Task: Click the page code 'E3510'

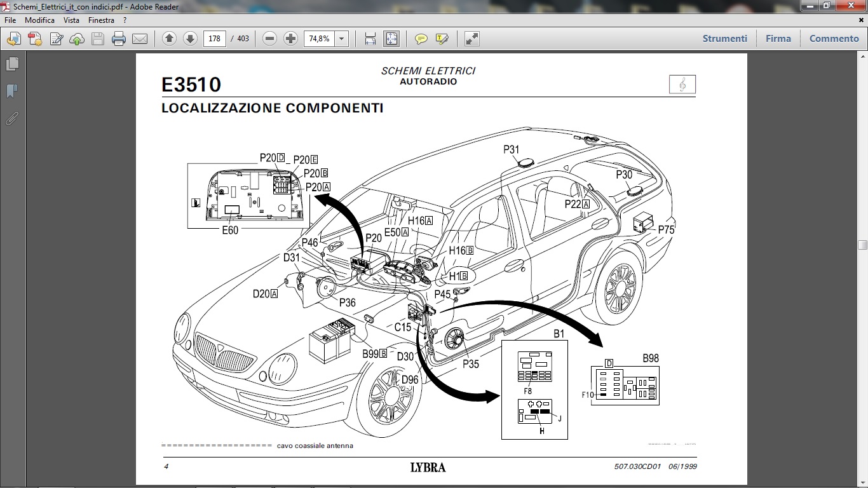Action: tap(191, 85)
